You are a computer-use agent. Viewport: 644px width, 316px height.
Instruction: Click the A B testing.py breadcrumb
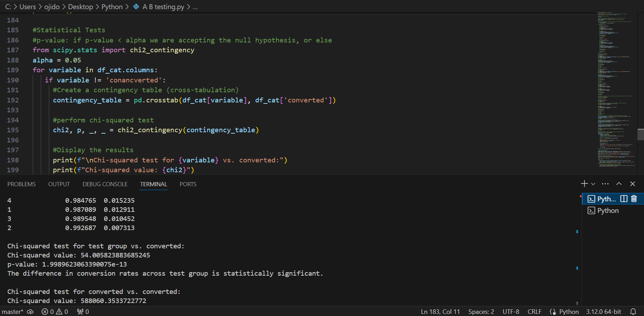163,7
